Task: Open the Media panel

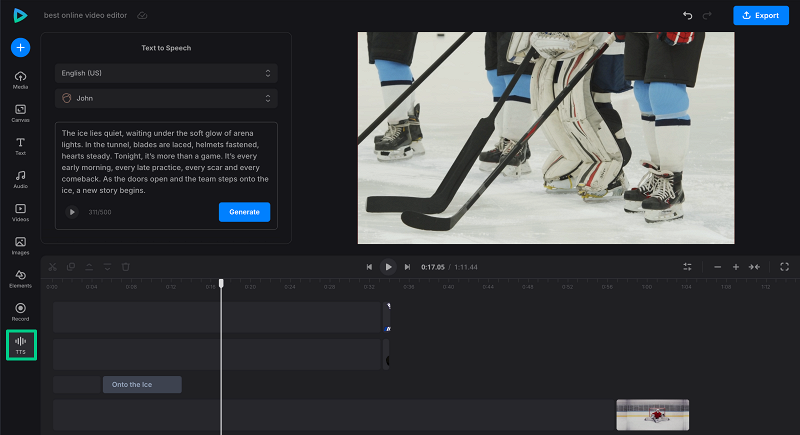Action: click(20, 80)
